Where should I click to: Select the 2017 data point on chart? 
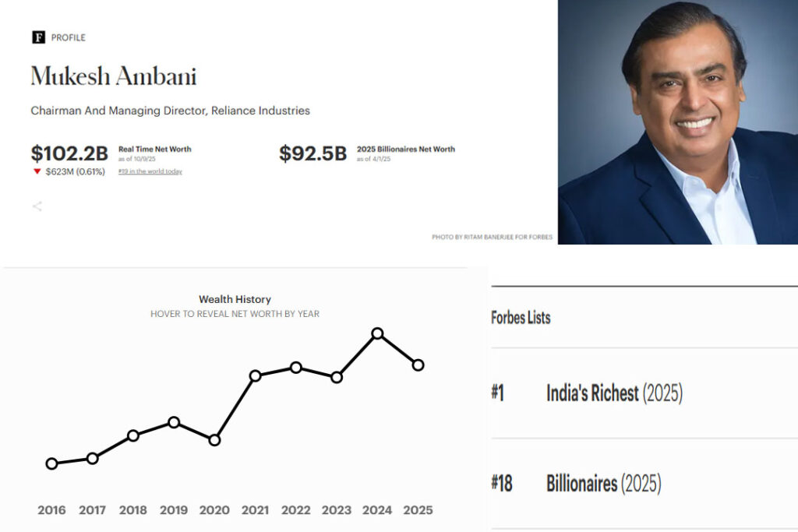93,458
